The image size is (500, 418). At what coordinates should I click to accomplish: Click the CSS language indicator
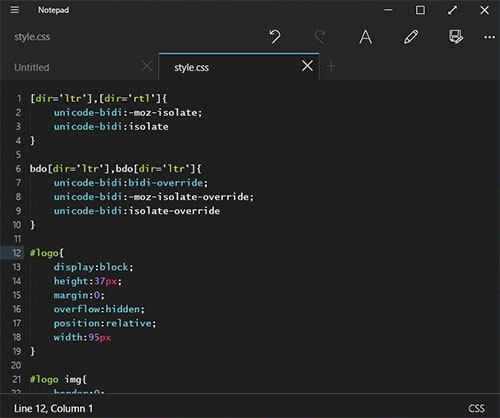click(476, 408)
